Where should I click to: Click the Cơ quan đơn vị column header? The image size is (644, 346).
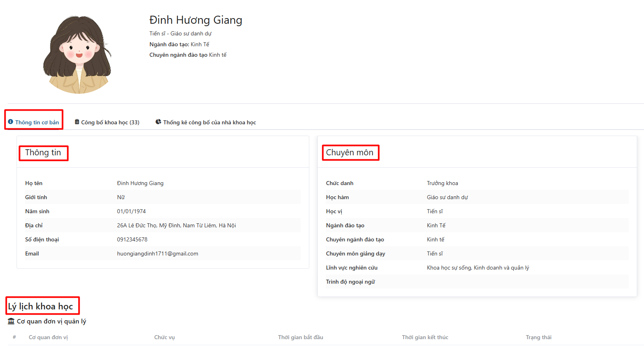pyautogui.click(x=48, y=337)
